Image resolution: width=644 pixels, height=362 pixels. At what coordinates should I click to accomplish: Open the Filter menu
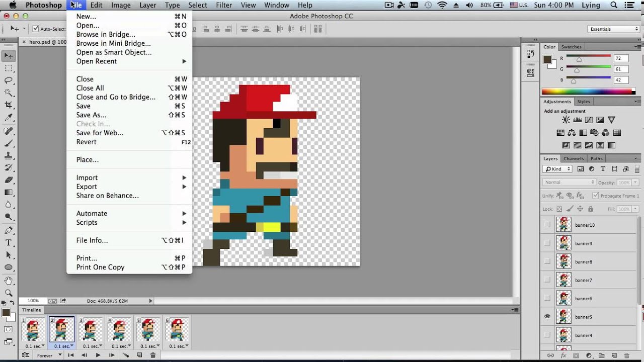(x=224, y=5)
